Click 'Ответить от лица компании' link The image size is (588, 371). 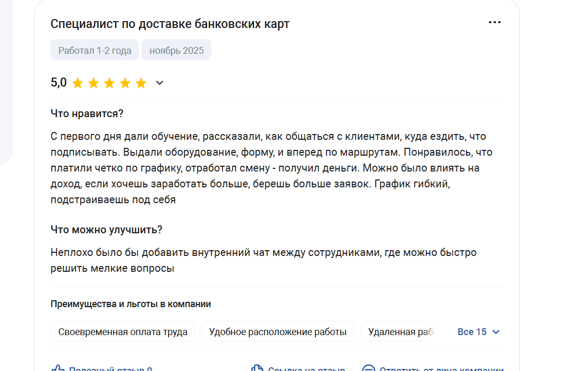point(441,369)
